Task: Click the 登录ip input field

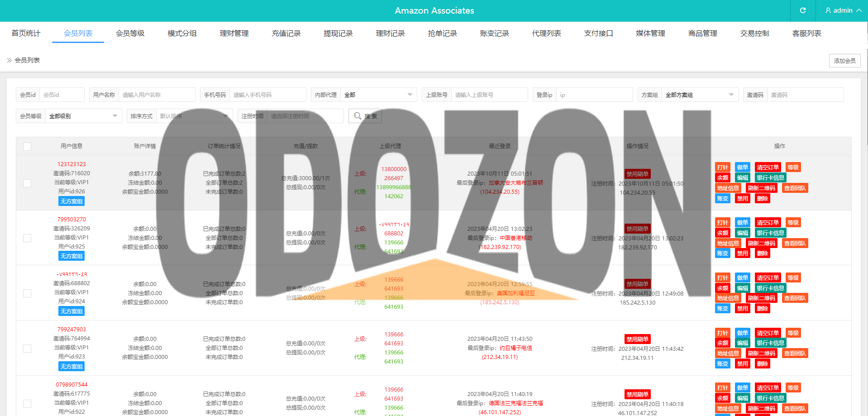Action: click(x=595, y=95)
